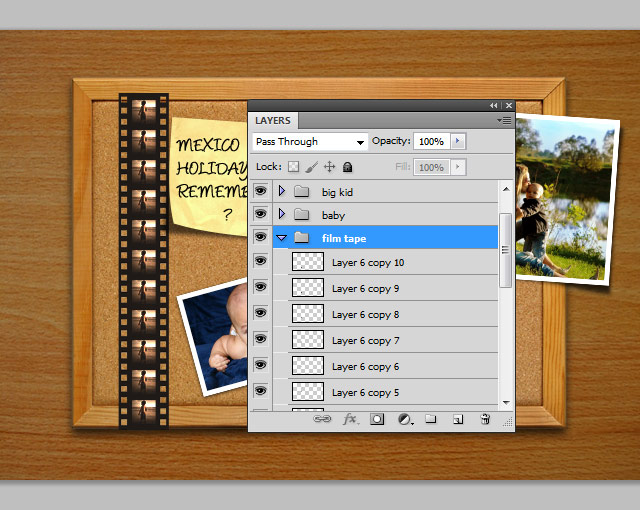Select Layer 6 copy 8 thumbnail
This screenshot has width=640, height=510.
pos(307,314)
